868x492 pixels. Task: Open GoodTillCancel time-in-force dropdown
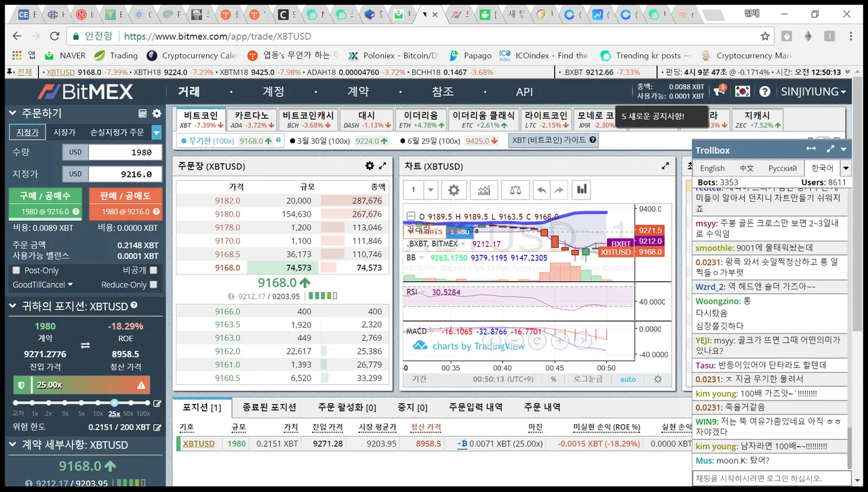(x=43, y=285)
